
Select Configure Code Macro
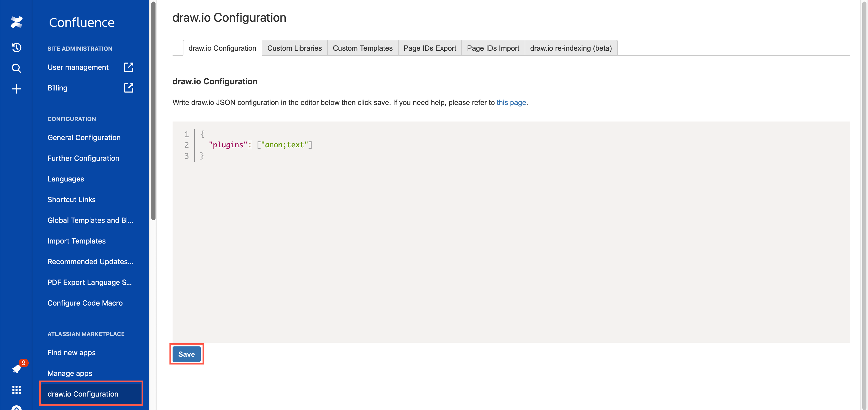[85, 303]
